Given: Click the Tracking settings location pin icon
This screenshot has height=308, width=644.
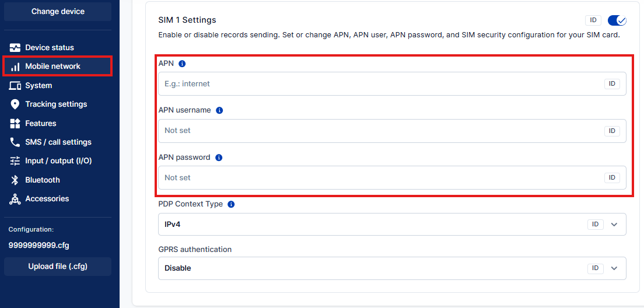Looking at the screenshot, I should tap(15, 104).
